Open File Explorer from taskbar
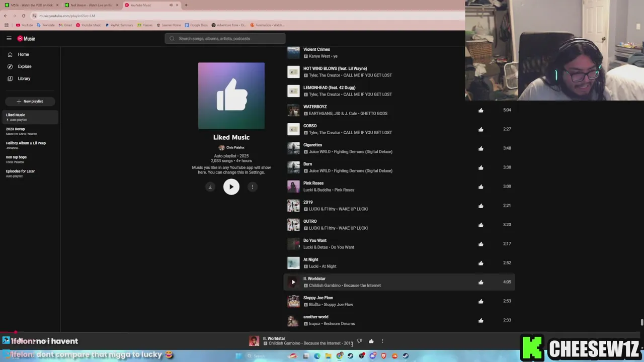Viewport: 644px width, 362px height. pos(329,356)
